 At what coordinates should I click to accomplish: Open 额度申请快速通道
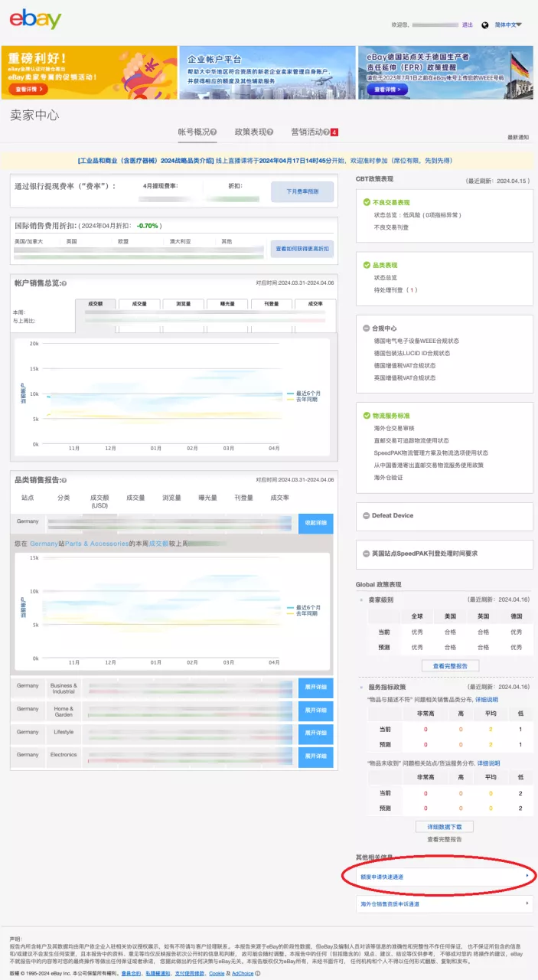point(445,877)
